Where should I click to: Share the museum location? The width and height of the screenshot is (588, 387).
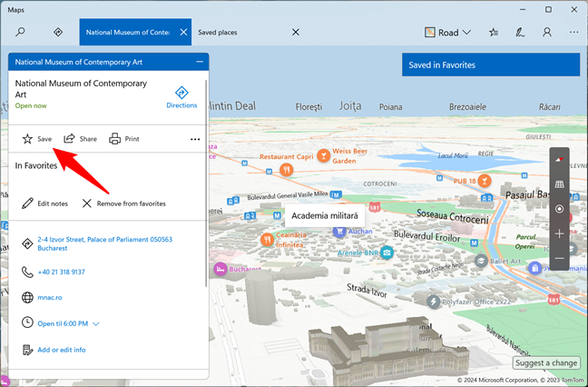tap(80, 139)
